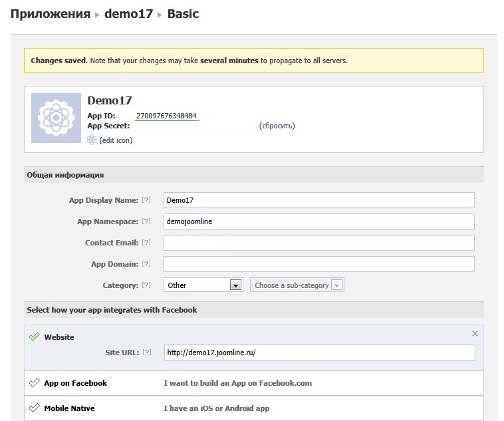Open demo17 in the breadcrumb
Screen dimensions: 504x421
coord(128,14)
